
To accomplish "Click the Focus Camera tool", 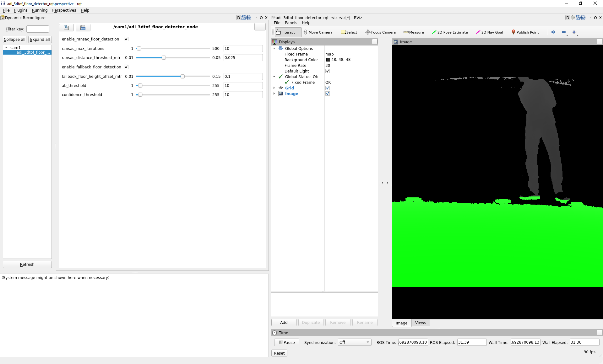I will point(380,32).
